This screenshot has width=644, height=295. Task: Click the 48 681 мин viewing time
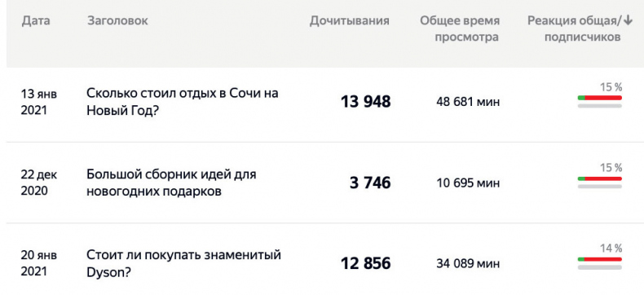point(468,102)
